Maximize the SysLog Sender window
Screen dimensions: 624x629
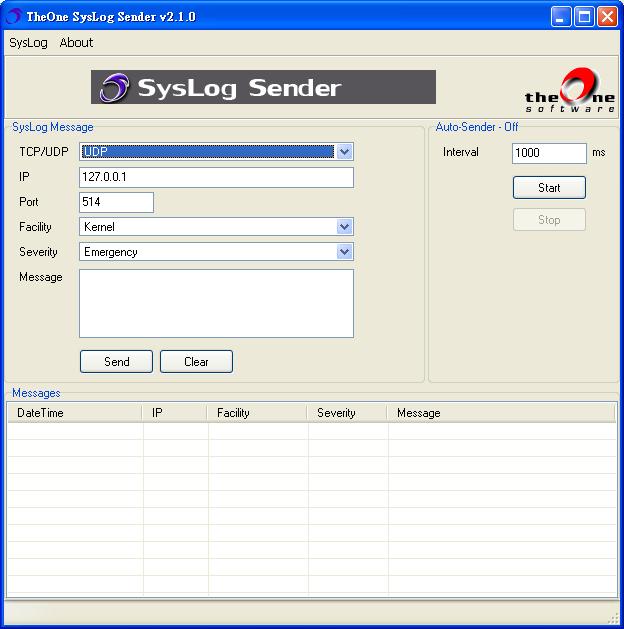pyautogui.click(x=584, y=17)
